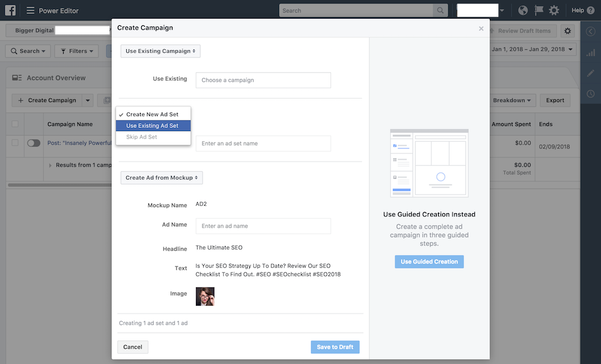Viewport: 601px width, 364px height.
Task: Click the top Search input box
Action: 356,10
